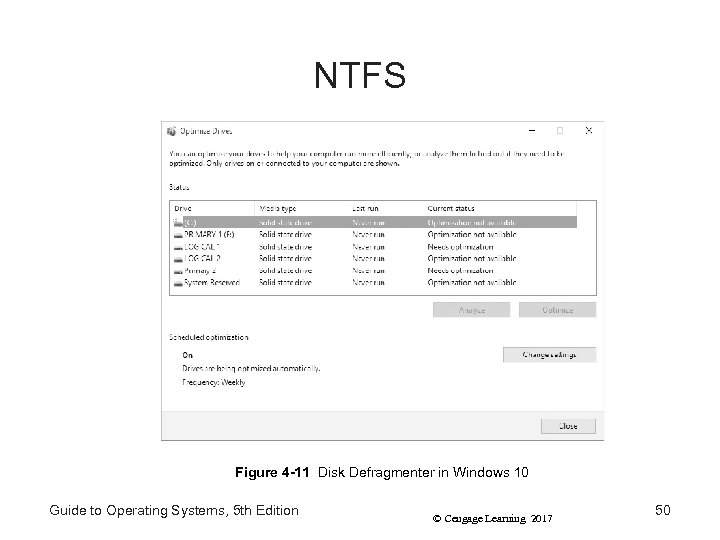Click the Optimize button
This screenshot has height=540, width=720.
tap(557, 310)
